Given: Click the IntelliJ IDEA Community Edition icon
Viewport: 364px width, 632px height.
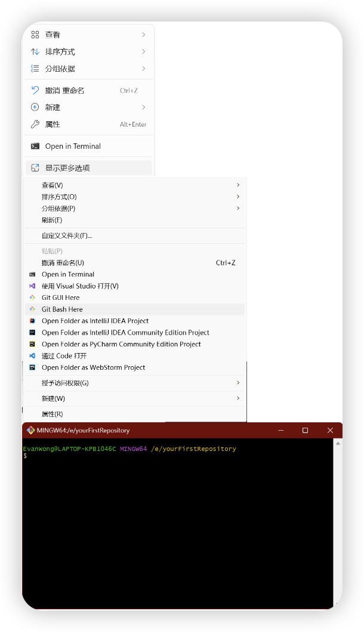Looking at the screenshot, I should click(32, 333).
